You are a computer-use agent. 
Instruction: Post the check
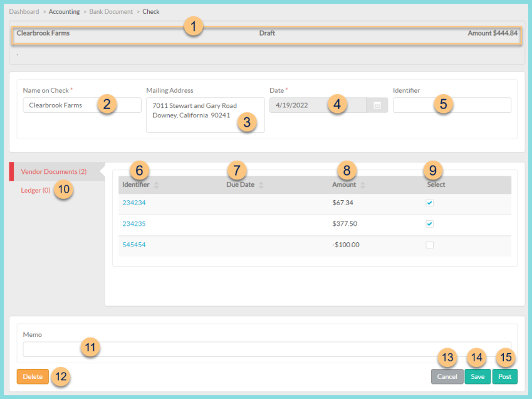(504, 376)
